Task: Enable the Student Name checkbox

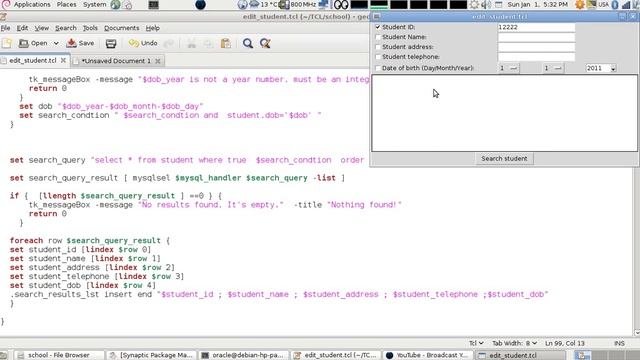Action: (378, 37)
